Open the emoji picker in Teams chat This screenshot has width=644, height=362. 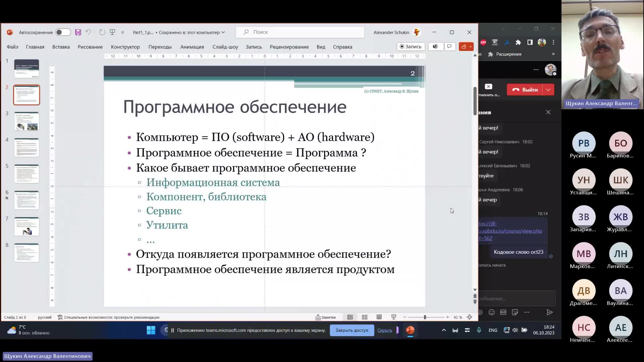click(492, 312)
